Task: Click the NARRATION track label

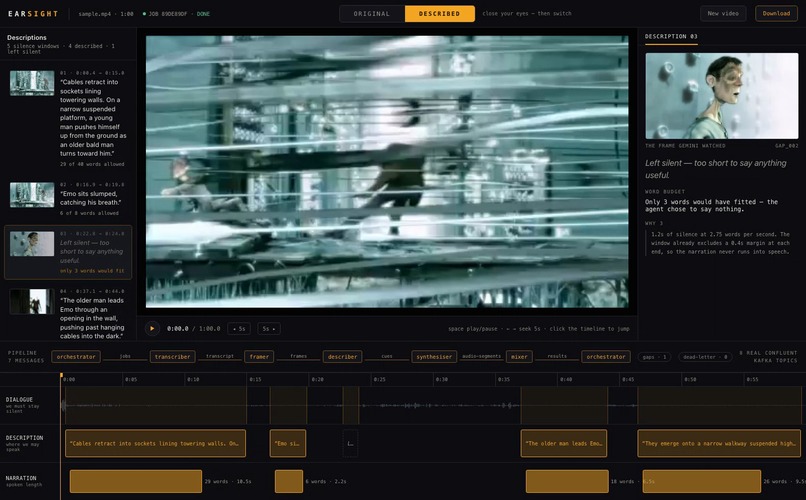Action: pos(21,478)
